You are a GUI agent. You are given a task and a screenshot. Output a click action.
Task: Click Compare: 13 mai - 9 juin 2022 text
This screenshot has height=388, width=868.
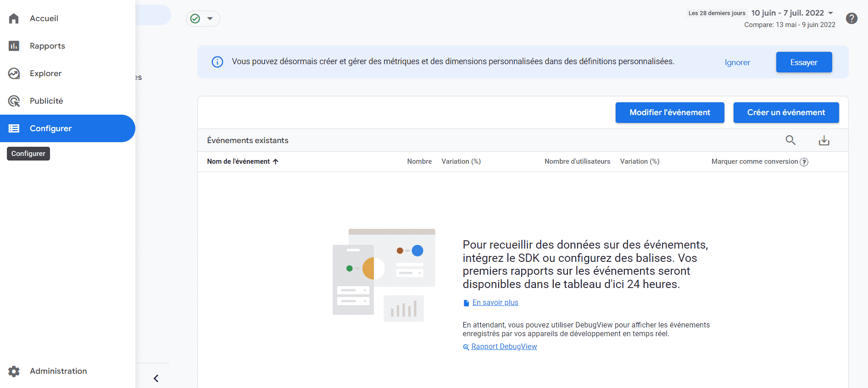click(790, 25)
